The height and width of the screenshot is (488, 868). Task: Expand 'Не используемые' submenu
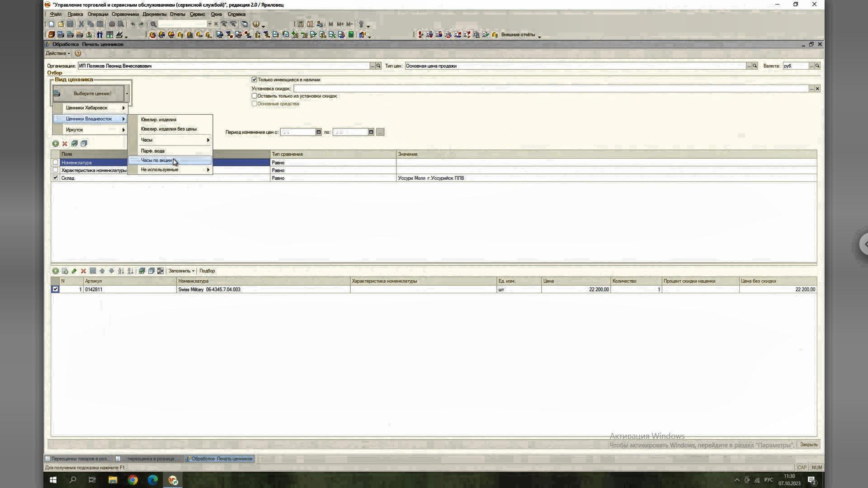[170, 170]
